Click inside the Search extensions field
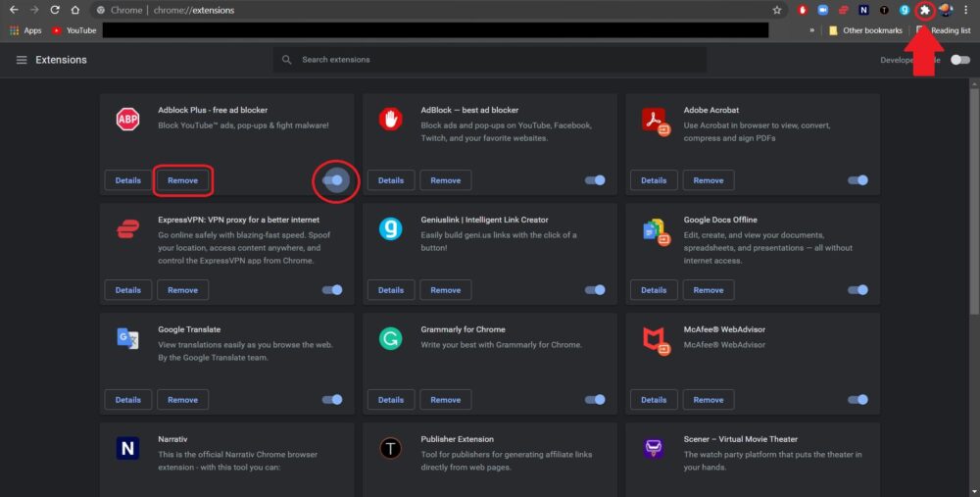This screenshot has height=497, width=980. coord(490,60)
